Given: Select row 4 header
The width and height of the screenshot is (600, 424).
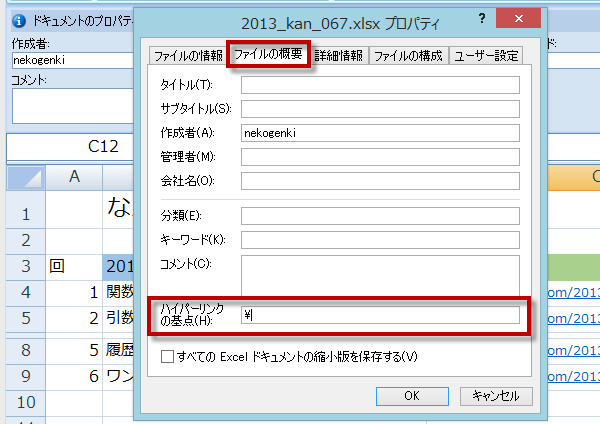Looking at the screenshot, I should pos(26,293).
